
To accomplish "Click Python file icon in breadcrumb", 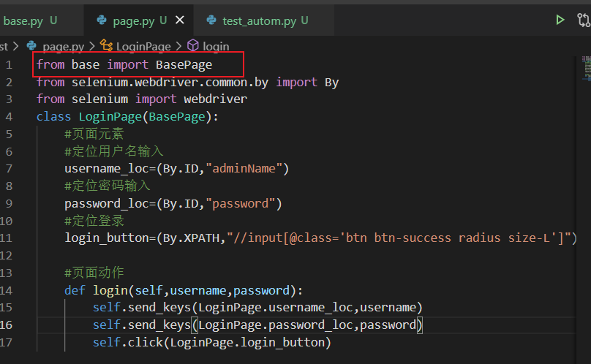I will [x=31, y=45].
